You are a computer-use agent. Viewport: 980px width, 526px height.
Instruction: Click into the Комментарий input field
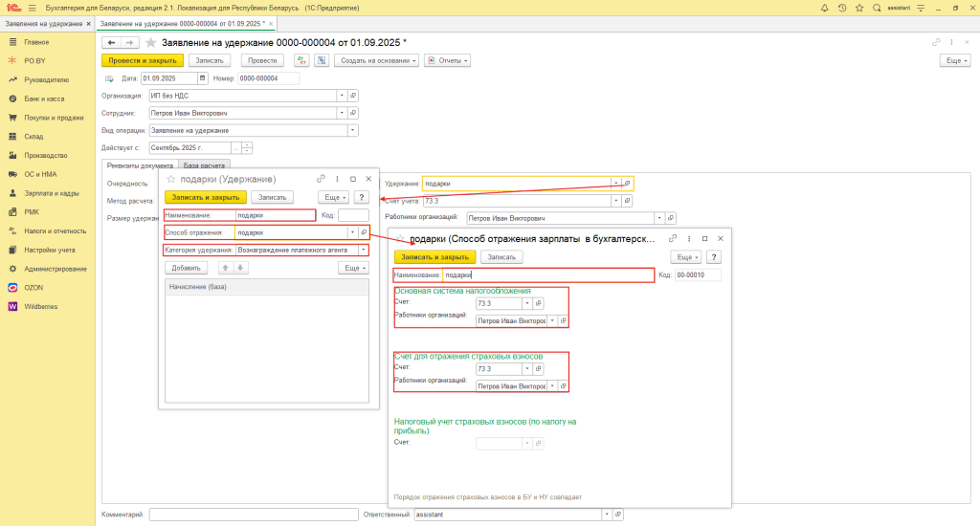point(253,515)
